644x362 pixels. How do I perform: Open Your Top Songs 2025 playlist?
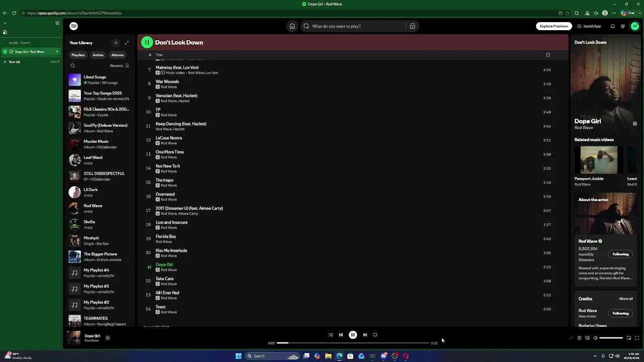(x=100, y=96)
